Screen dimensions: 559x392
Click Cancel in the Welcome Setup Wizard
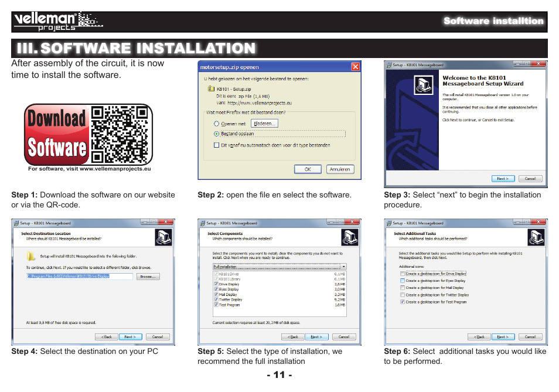tap(530, 179)
